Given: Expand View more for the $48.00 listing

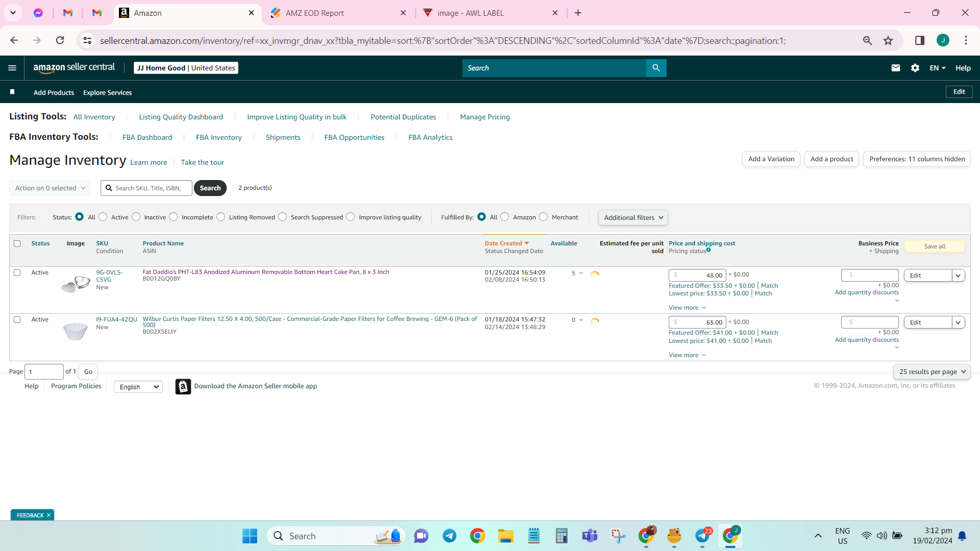Looking at the screenshot, I should (687, 308).
